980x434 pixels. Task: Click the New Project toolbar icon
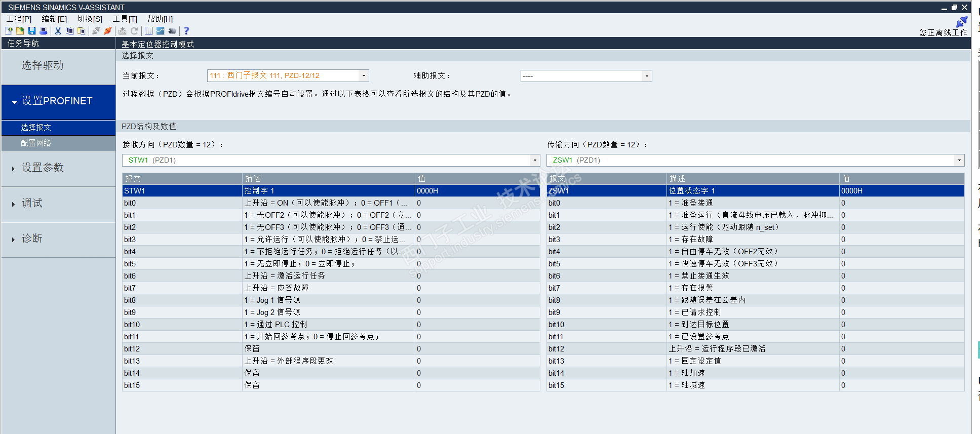point(9,31)
